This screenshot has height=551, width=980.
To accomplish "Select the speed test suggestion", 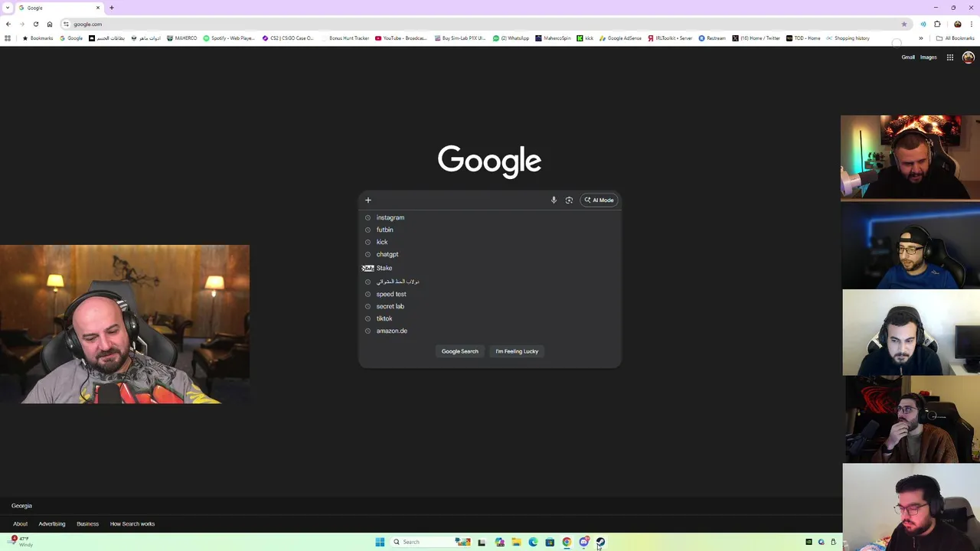I will click(490, 294).
